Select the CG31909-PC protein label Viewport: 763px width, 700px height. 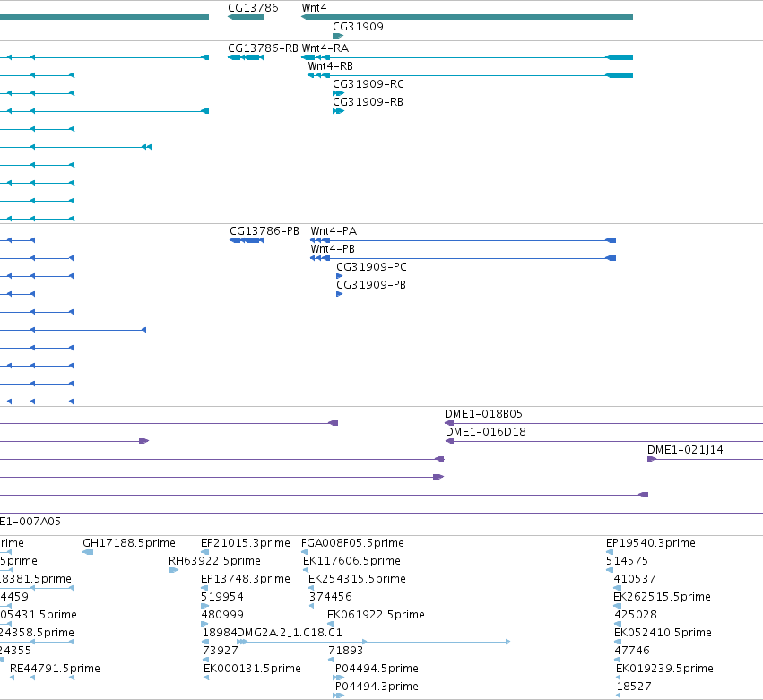[x=371, y=267]
